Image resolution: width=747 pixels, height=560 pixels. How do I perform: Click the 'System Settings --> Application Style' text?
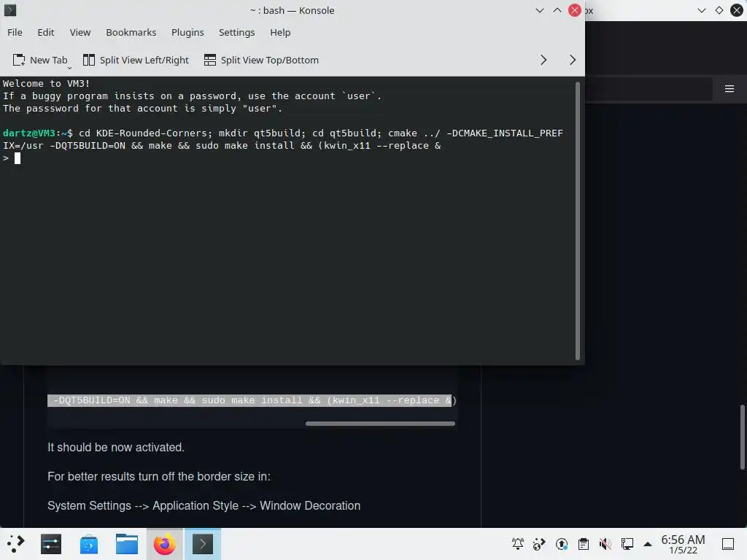click(143, 506)
